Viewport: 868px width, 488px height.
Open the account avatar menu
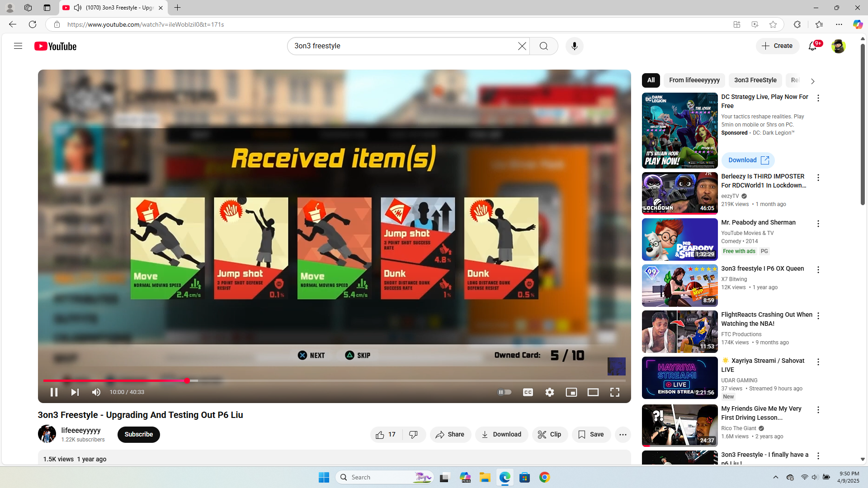[x=838, y=46]
